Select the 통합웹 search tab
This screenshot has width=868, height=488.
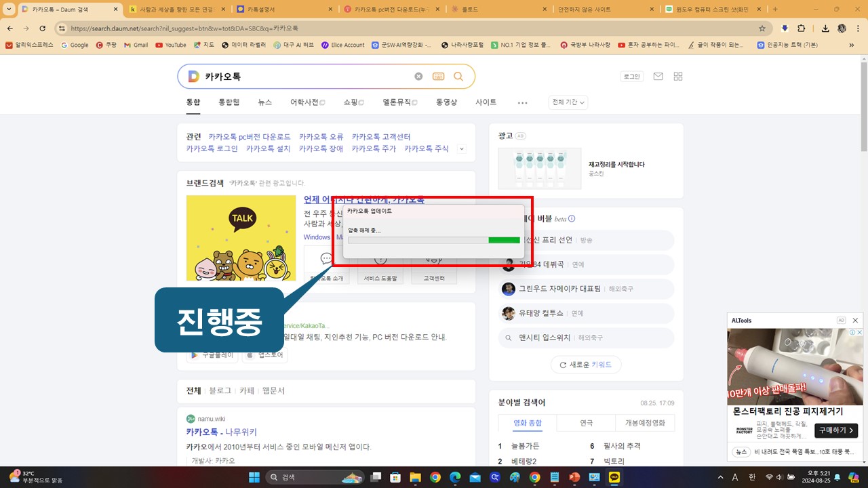[x=229, y=102]
